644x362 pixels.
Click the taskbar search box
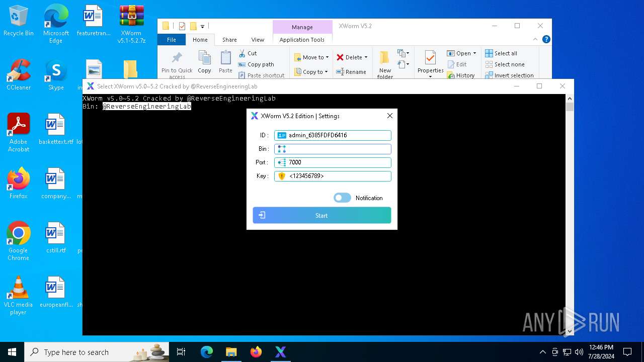(98, 352)
